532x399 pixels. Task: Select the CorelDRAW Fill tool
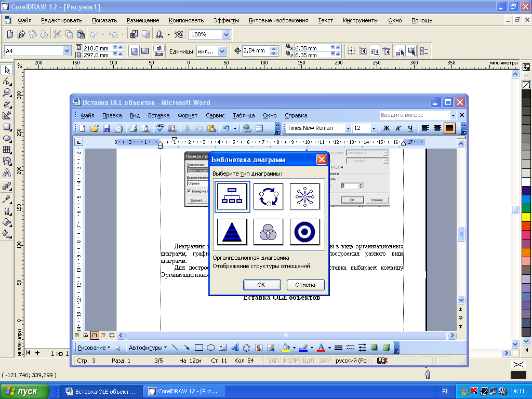(x=7, y=222)
